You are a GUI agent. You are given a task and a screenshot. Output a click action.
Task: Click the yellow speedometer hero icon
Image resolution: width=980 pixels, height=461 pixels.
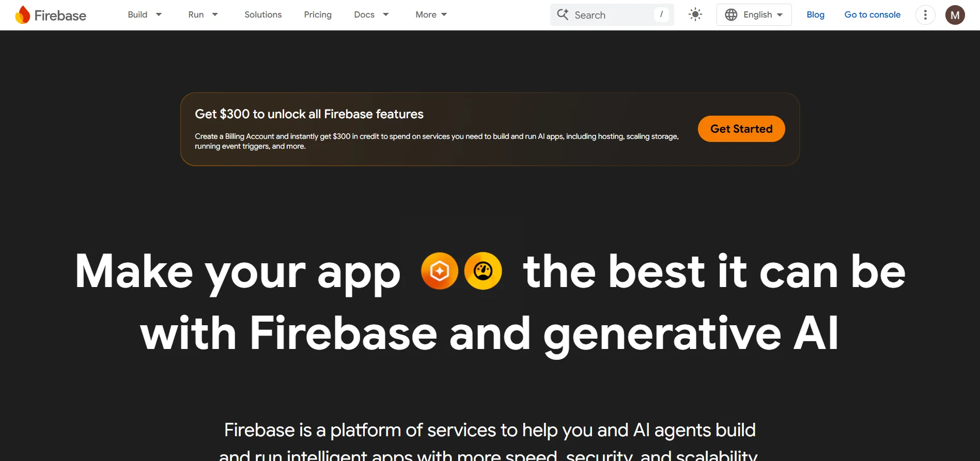pos(483,271)
